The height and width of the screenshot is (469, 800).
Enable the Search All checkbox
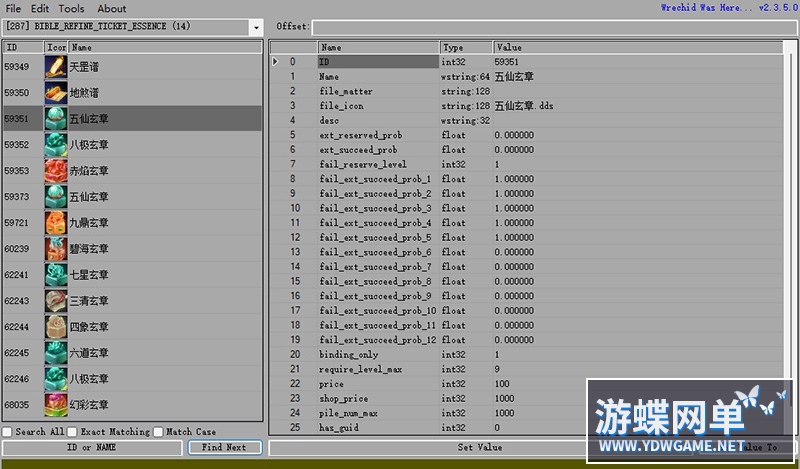(x=8, y=432)
